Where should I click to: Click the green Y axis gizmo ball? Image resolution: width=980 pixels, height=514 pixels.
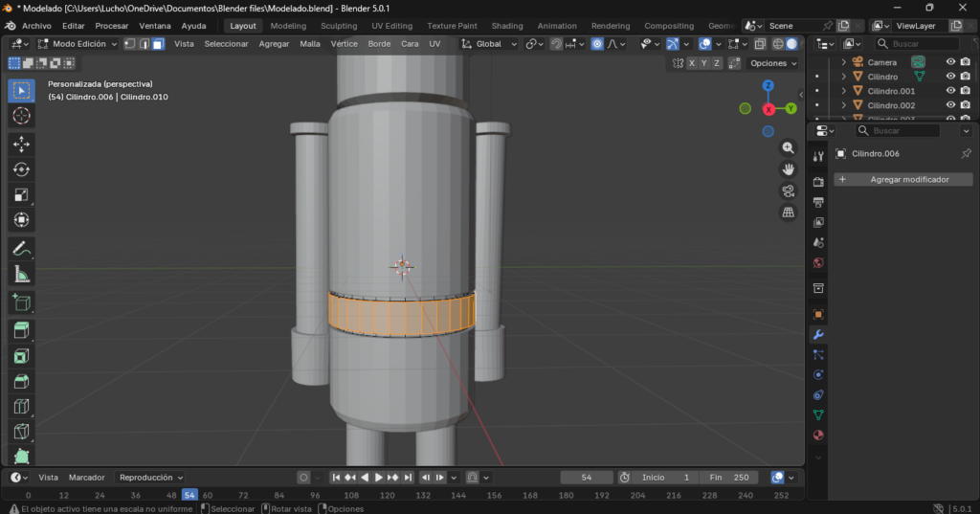pyautogui.click(x=791, y=108)
